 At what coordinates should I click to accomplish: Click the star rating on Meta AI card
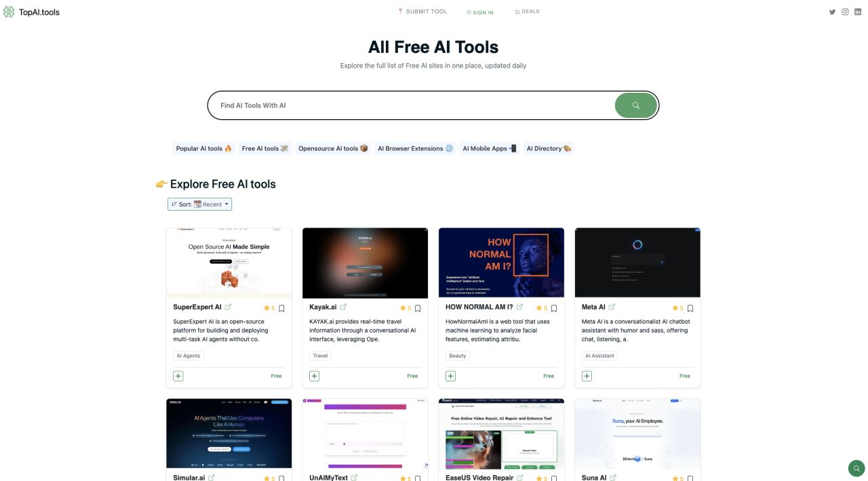point(678,308)
